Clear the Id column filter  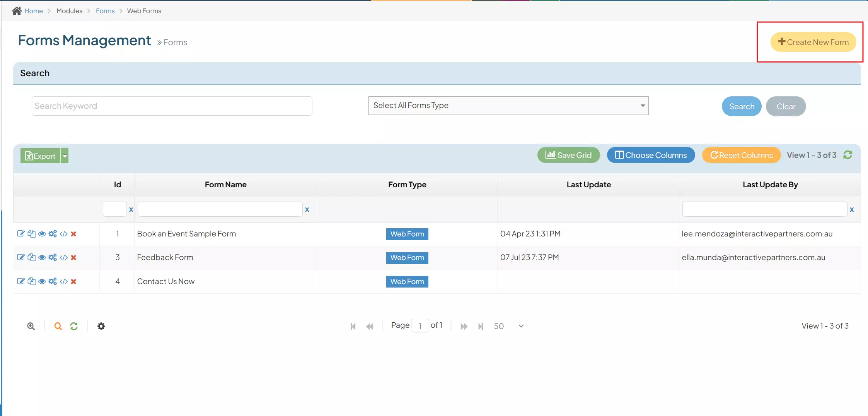(x=131, y=209)
